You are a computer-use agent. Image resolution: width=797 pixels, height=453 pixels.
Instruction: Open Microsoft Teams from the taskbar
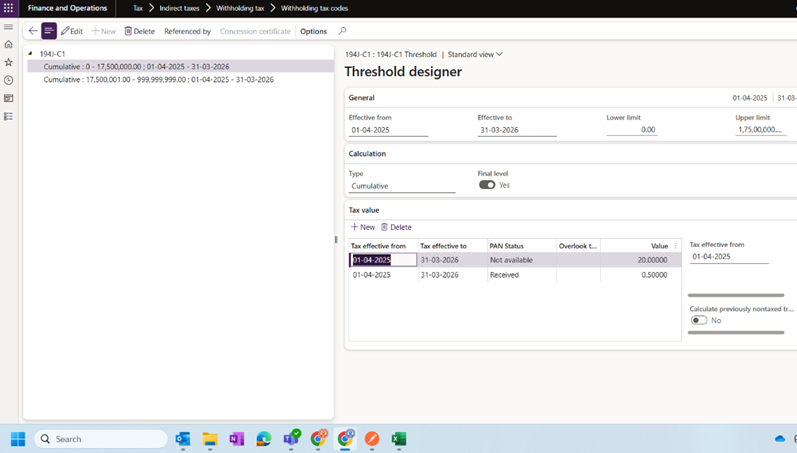pyautogui.click(x=291, y=439)
